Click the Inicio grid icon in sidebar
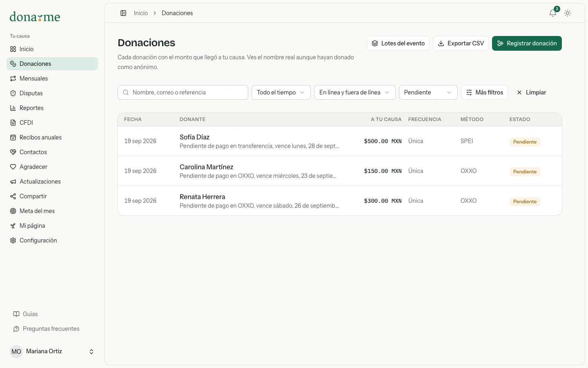Image resolution: width=588 pixels, height=368 pixels. 13,49
